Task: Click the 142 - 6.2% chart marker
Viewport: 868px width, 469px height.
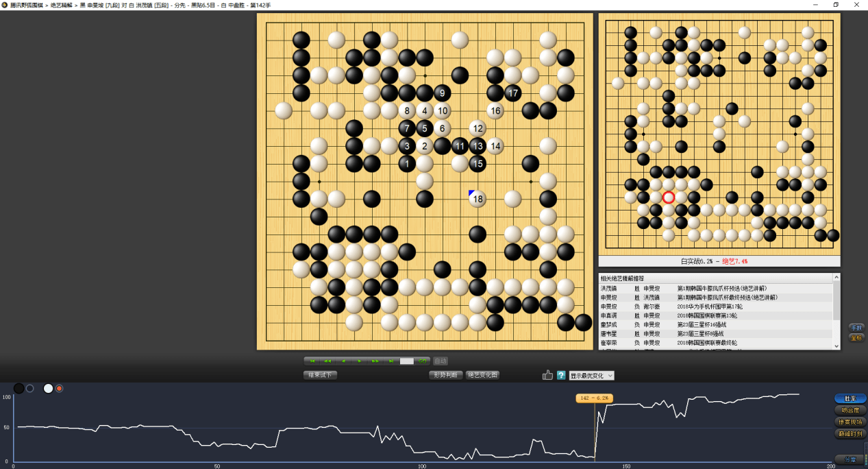Action: pos(594,398)
